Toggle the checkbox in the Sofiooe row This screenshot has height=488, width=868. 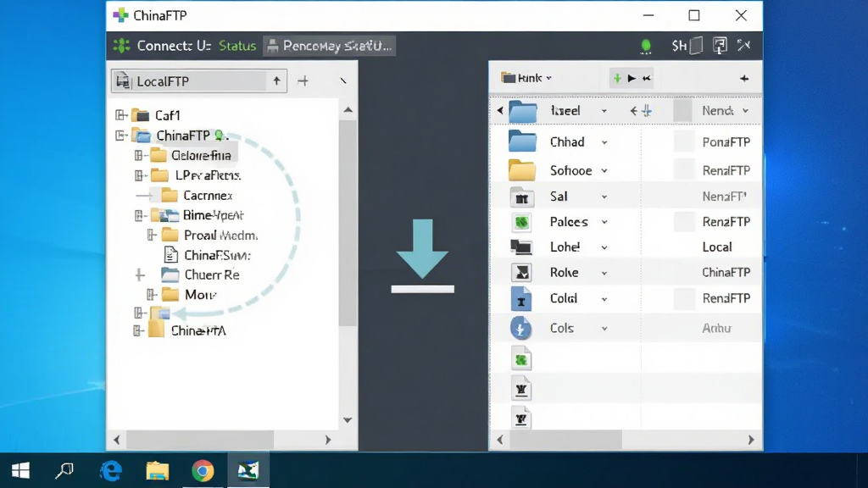pos(684,169)
